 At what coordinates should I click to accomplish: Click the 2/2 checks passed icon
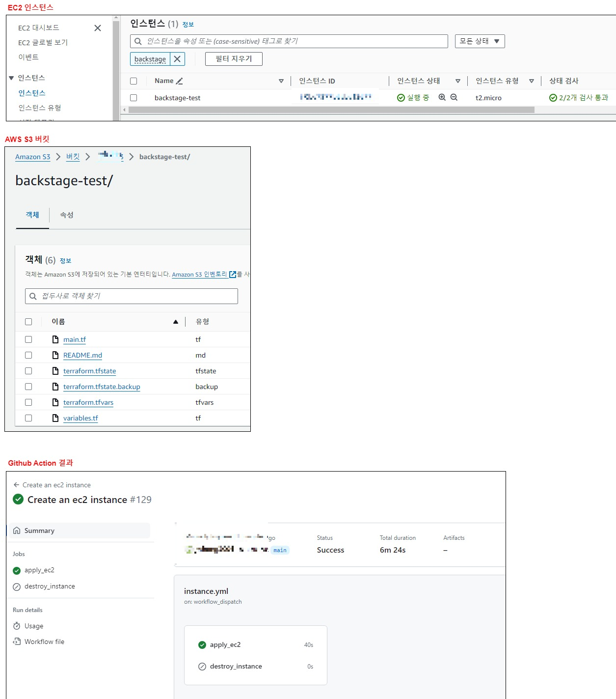(553, 98)
